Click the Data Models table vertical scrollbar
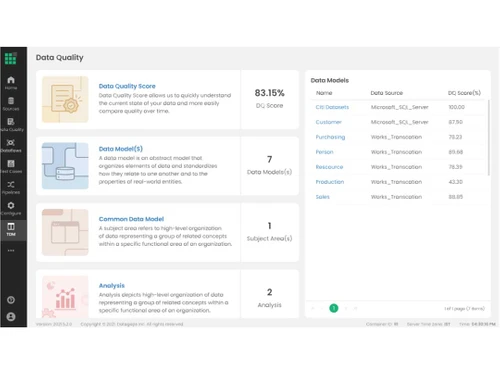Viewport: 500px width, 375px height. coord(489,137)
